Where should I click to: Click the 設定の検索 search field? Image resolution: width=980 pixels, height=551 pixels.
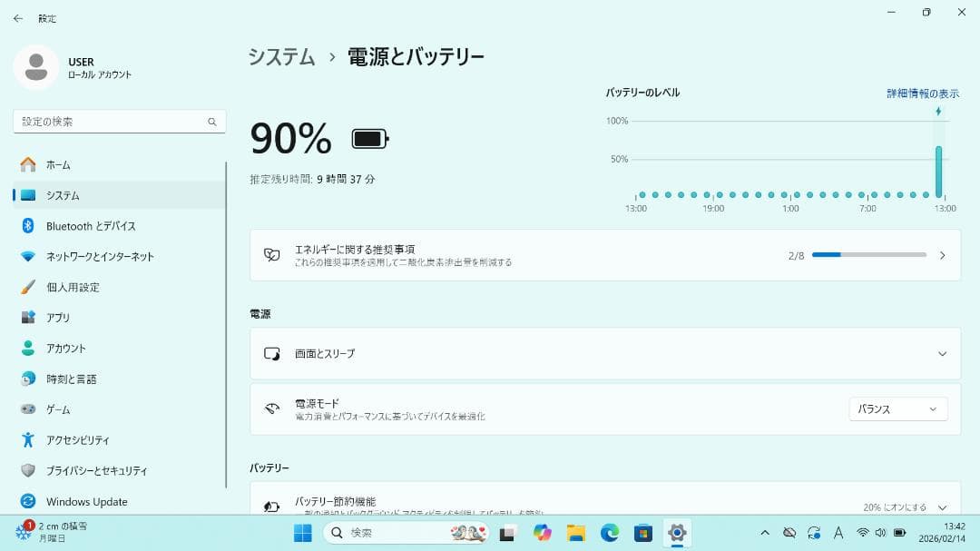(x=118, y=121)
